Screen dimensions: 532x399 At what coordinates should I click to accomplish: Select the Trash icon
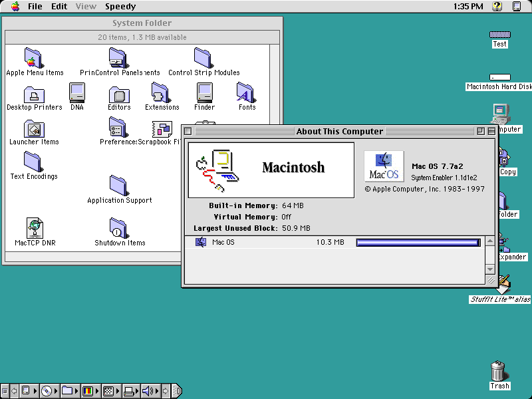coord(498,371)
